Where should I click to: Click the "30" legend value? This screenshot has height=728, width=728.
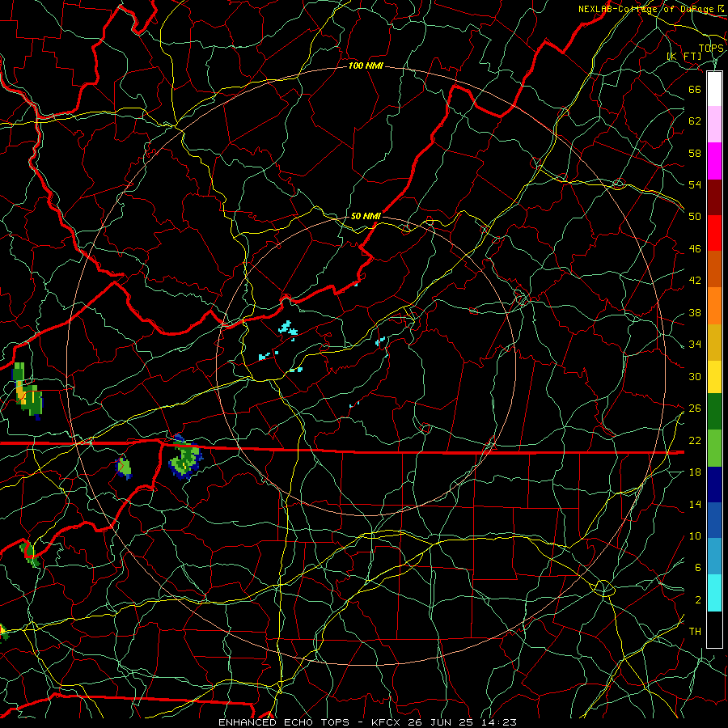click(x=695, y=376)
